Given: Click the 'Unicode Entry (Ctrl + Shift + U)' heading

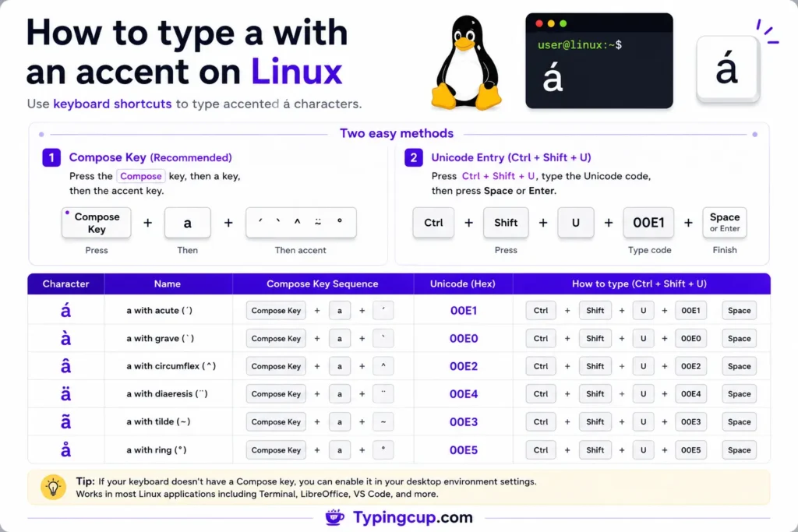Looking at the screenshot, I should (511, 157).
